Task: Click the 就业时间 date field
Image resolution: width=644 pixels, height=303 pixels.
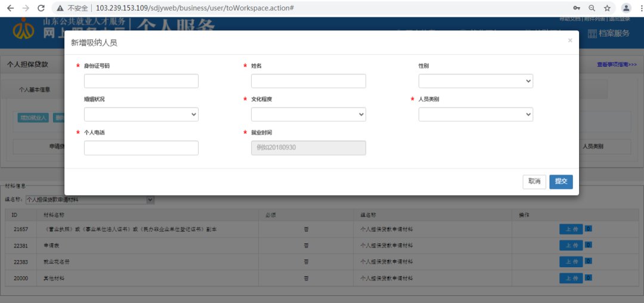Action: [308, 148]
